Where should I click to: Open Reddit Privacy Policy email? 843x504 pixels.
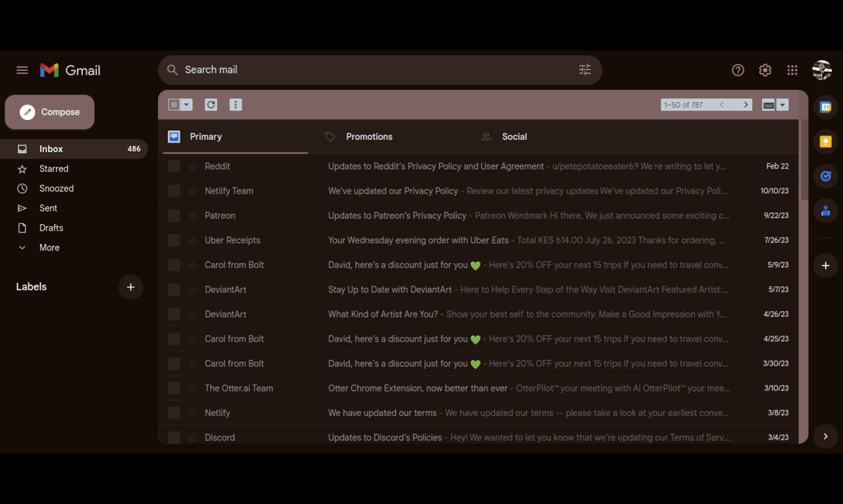478,166
